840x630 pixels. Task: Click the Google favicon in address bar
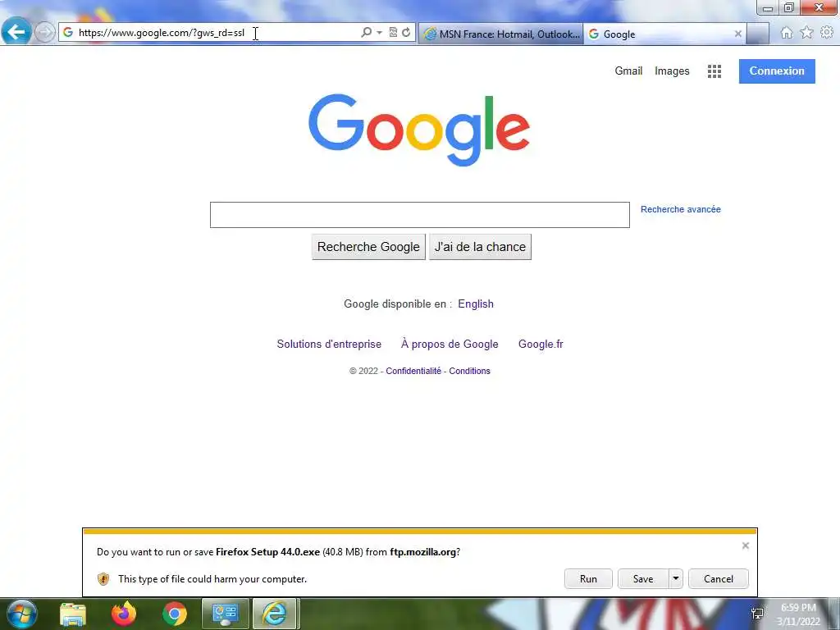[x=68, y=33]
